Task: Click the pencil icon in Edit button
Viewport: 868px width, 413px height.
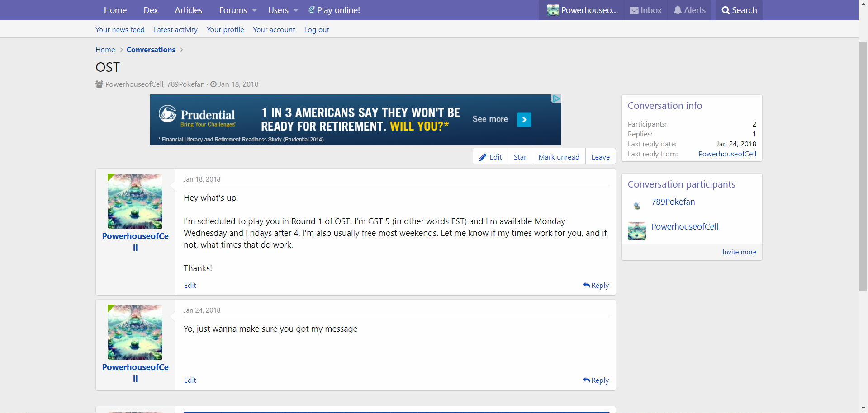Action: click(483, 157)
